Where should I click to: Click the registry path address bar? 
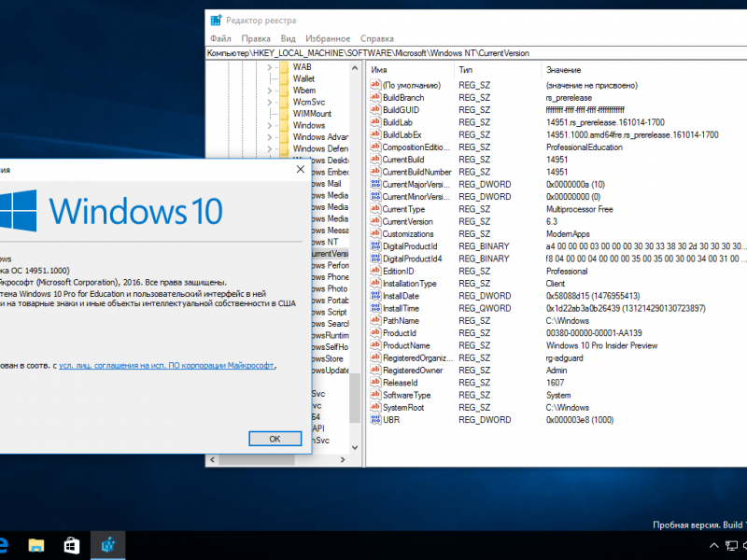[476, 53]
